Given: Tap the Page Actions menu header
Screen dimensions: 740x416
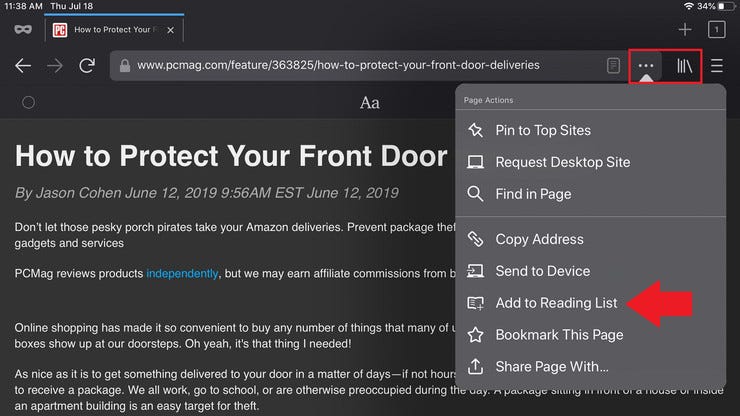Looking at the screenshot, I should click(488, 100).
